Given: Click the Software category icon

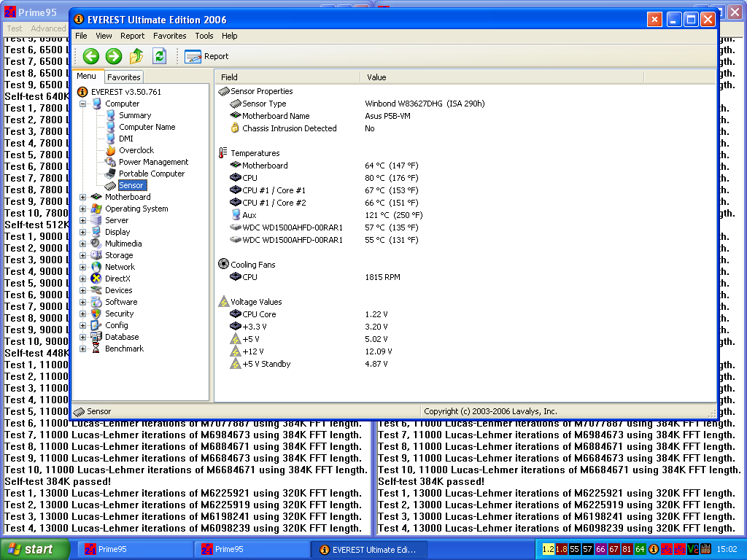Looking at the screenshot, I should [x=96, y=302].
